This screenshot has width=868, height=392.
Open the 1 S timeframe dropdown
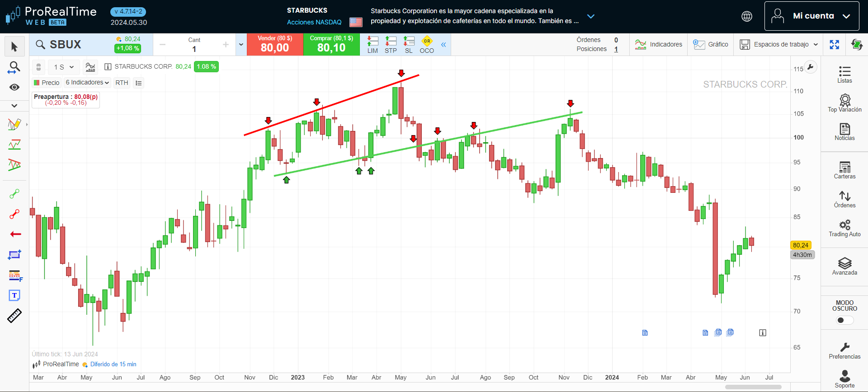click(x=64, y=67)
